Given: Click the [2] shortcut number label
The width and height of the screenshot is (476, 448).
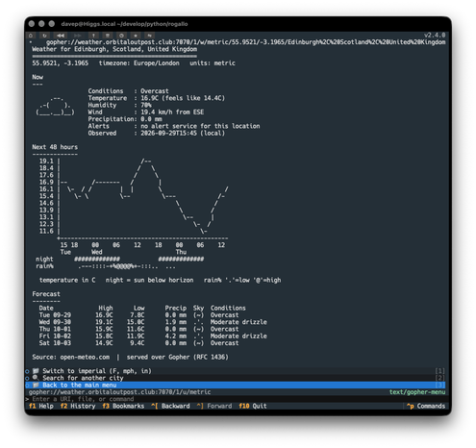Looking at the screenshot, I should click(439, 378).
